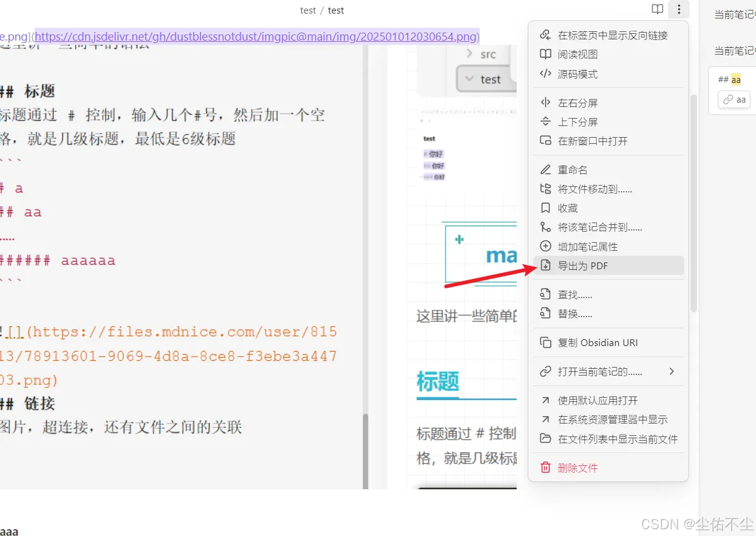Image resolution: width=756 pixels, height=536 pixels.
Task: Click the ###### aaaaaa code line
Action: tap(57, 261)
